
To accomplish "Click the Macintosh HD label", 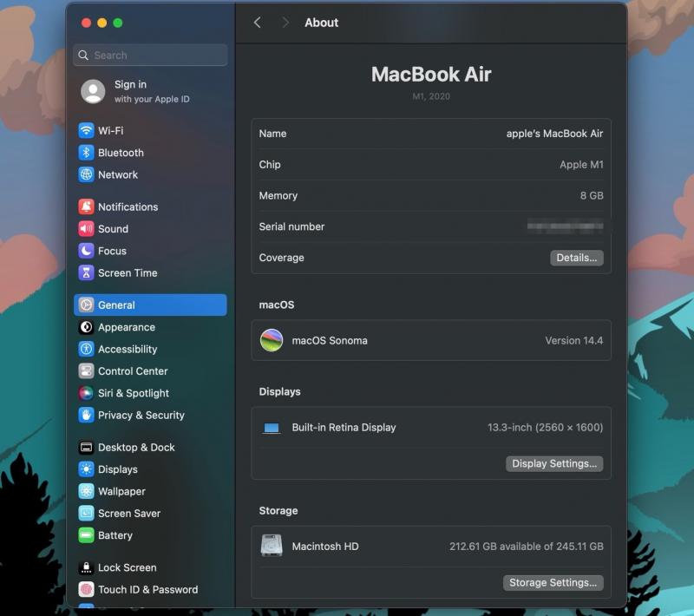I will pos(325,547).
